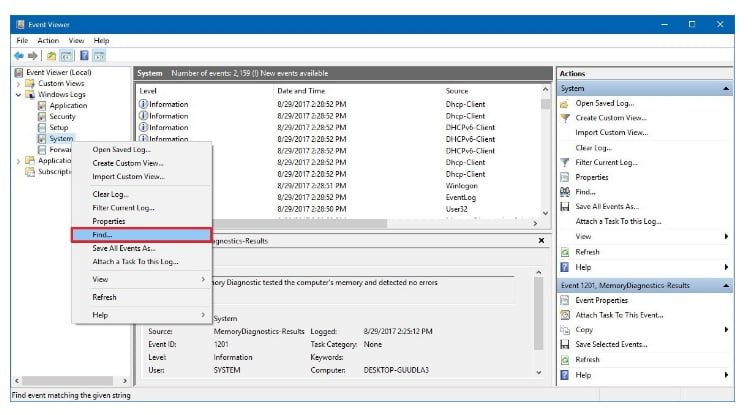The height and width of the screenshot is (415, 756).
Task: Click the Security log icon in the tree
Action: pos(42,117)
